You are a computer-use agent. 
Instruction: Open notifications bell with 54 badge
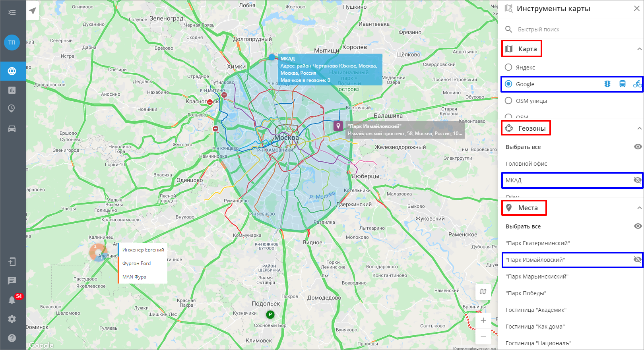pos(12,300)
